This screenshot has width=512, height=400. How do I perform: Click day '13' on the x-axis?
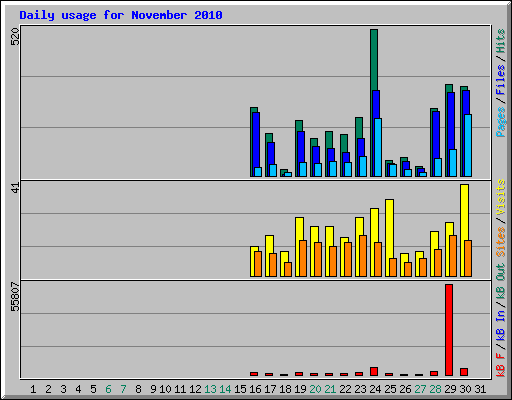[210, 389]
